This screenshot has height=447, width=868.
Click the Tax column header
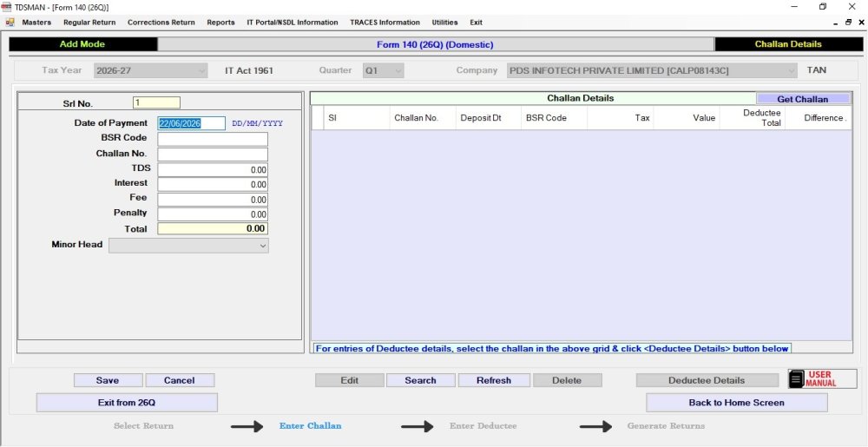pos(620,118)
